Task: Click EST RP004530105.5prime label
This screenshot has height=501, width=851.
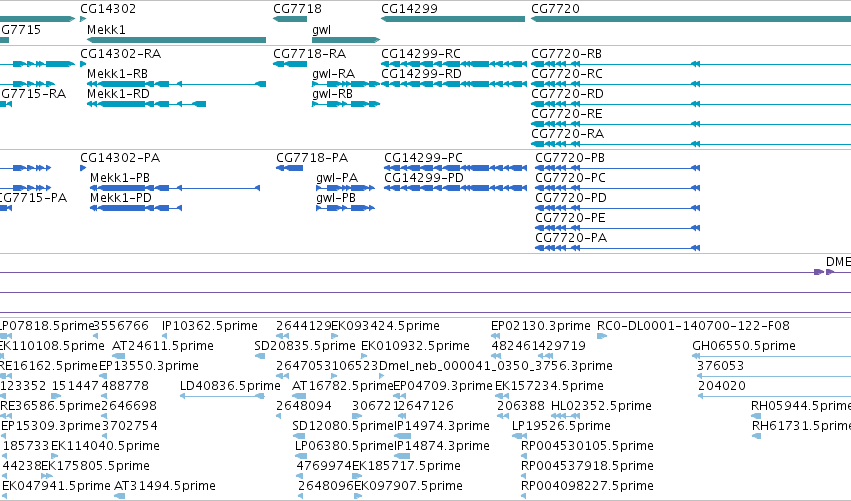Action: coord(587,447)
